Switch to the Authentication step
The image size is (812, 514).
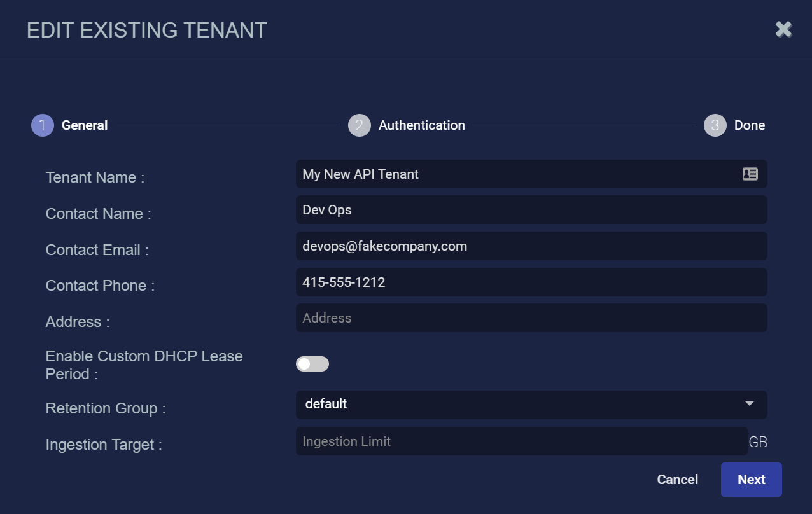(x=421, y=125)
